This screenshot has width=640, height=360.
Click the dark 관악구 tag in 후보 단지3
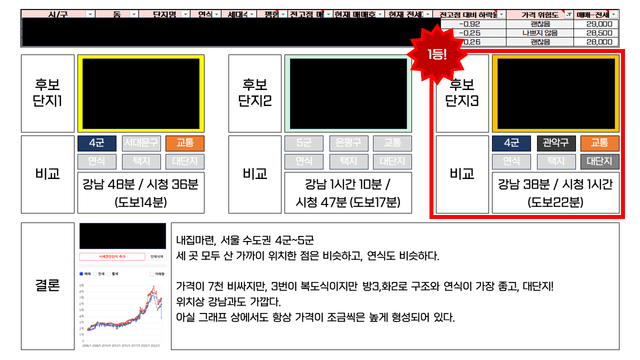pyautogui.click(x=556, y=143)
